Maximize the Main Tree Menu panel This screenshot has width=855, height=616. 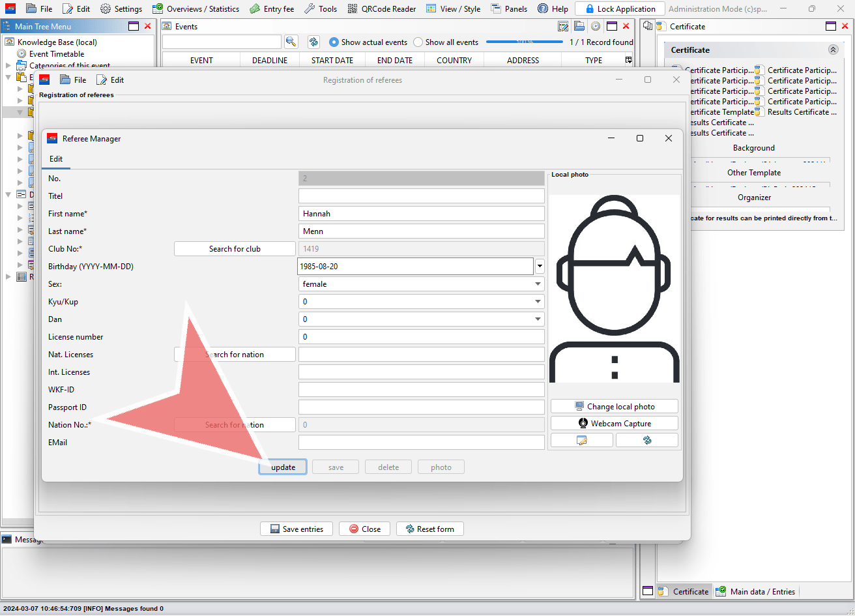[134, 26]
